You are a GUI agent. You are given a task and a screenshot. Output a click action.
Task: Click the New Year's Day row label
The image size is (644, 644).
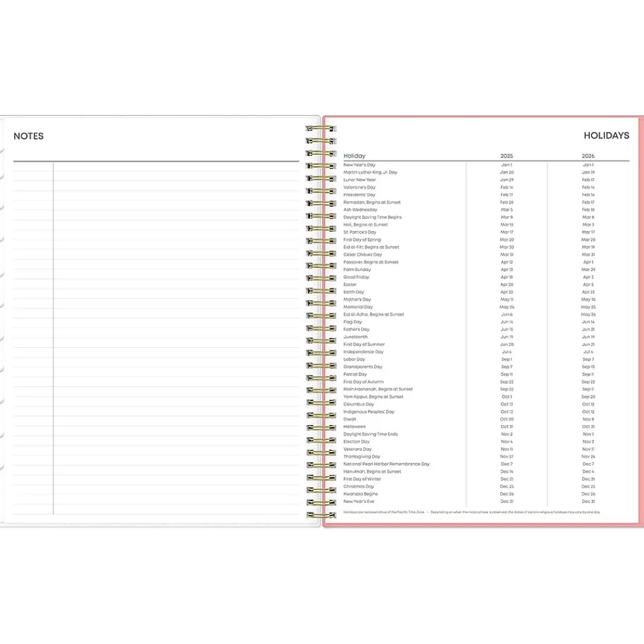click(x=359, y=165)
